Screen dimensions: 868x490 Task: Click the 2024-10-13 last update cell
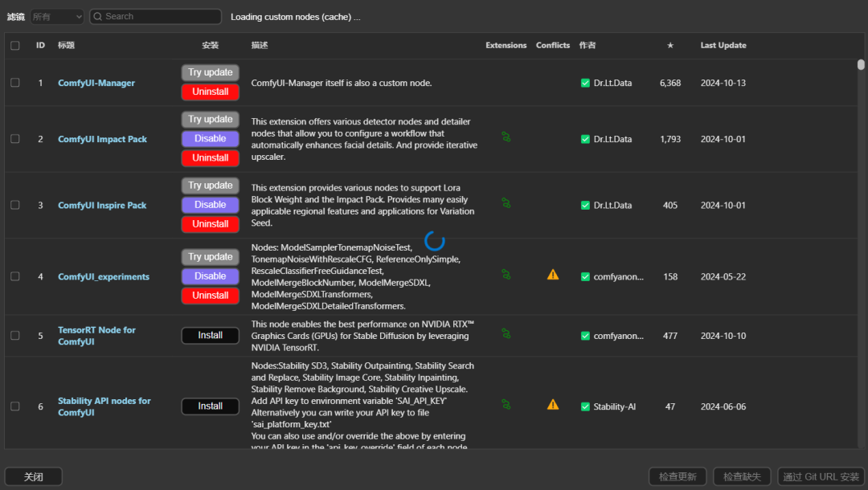(x=723, y=83)
